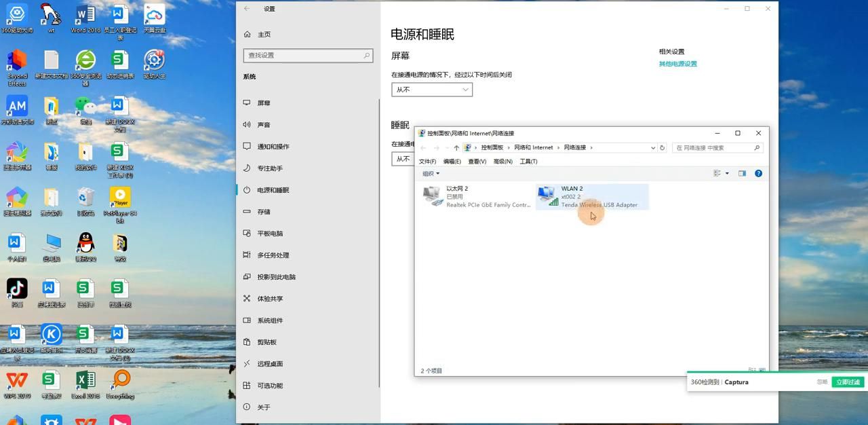Open the 工具 menu in Network Connections
868x425 pixels.
[528, 161]
